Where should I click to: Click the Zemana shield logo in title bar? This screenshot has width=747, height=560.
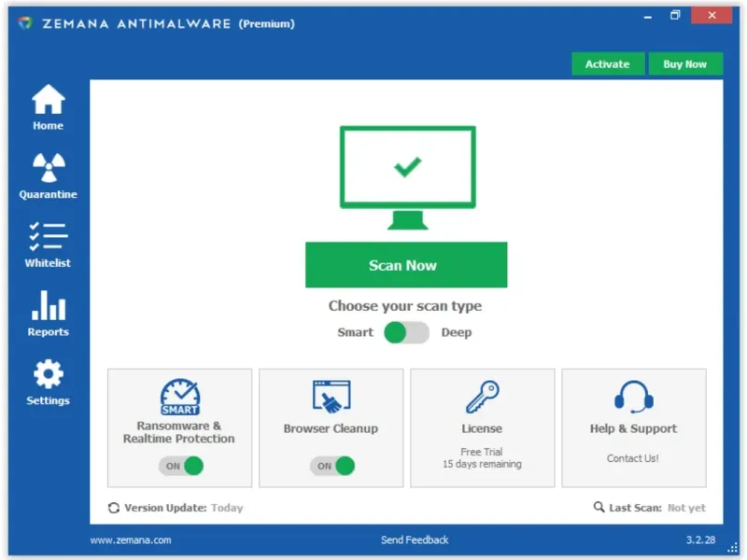(25, 22)
